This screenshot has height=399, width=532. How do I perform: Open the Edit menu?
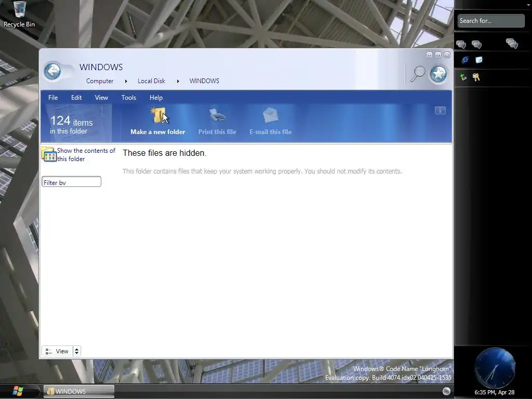(76, 98)
